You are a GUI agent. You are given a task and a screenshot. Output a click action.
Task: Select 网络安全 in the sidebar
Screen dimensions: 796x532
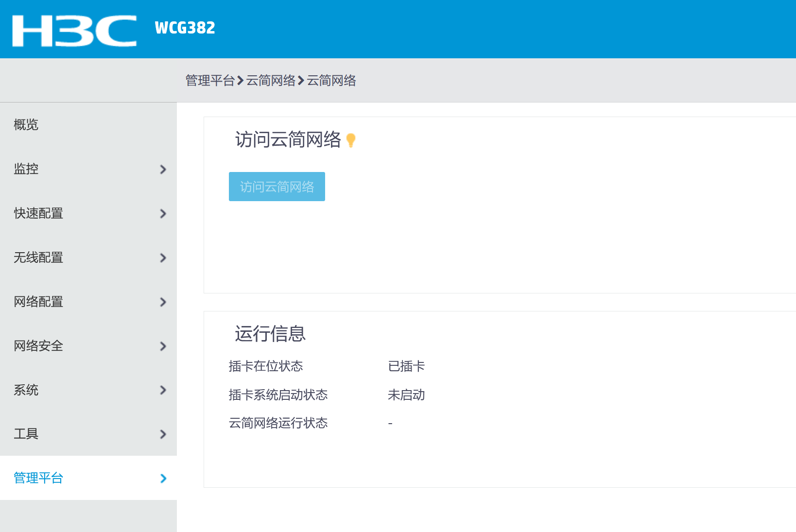coord(38,346)
